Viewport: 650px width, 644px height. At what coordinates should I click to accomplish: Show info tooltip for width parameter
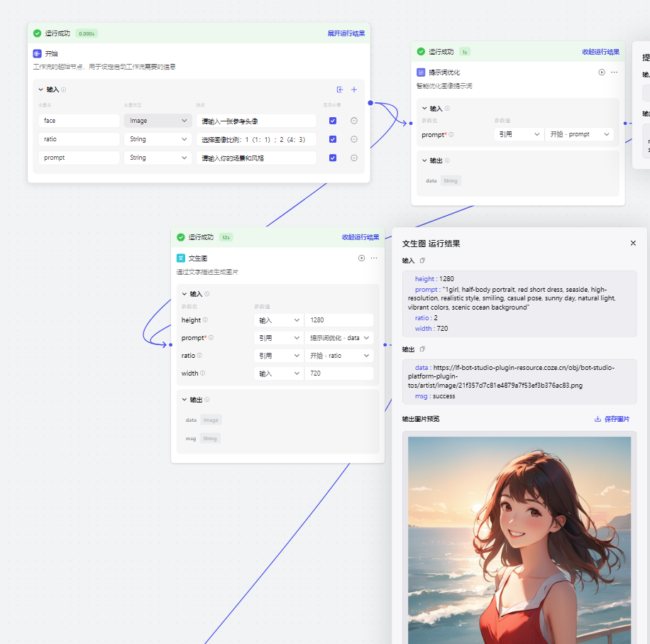tap(203, 373)
